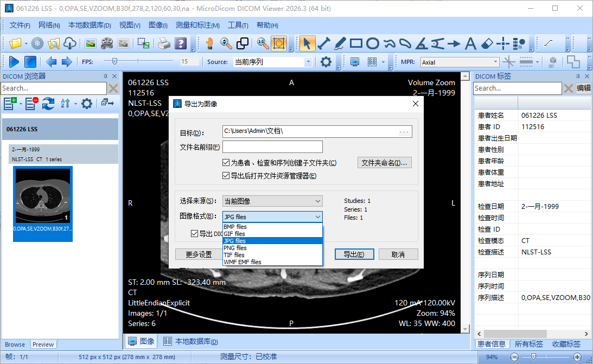Click the FPS slider handle

coord(114,61)
